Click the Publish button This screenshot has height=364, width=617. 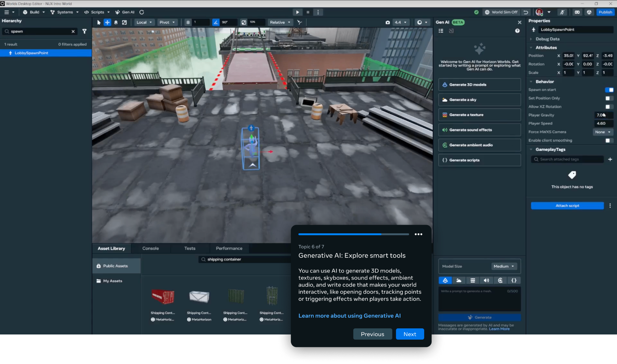pos(605,12)
